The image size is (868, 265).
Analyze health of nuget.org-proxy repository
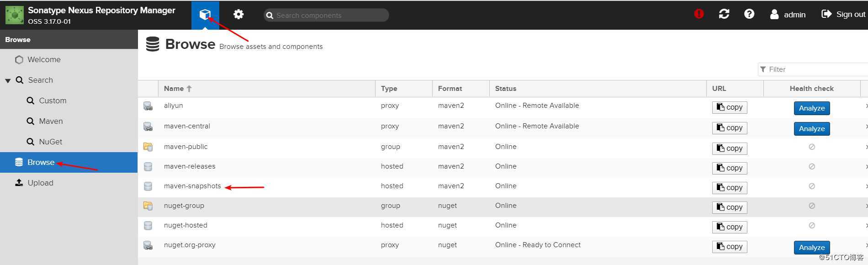(x=812, y=248)
